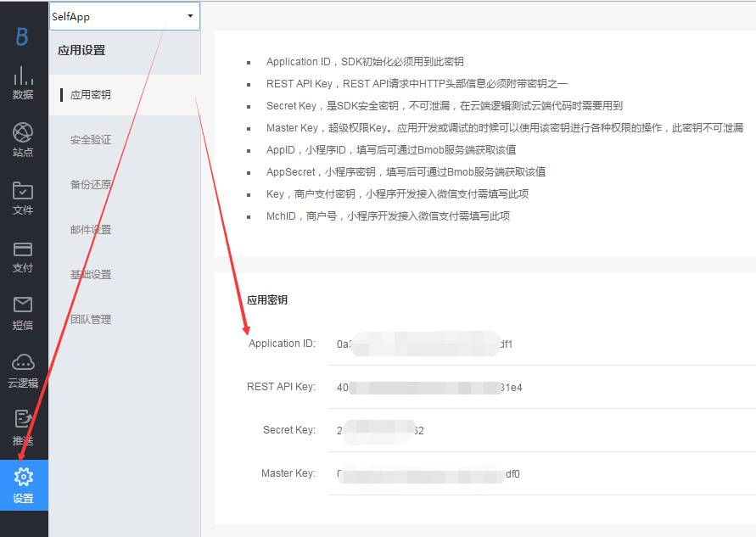Screen dimensions: 756x537
Task: Click the 'REST API Key:' label
Action: coord(281,387)
